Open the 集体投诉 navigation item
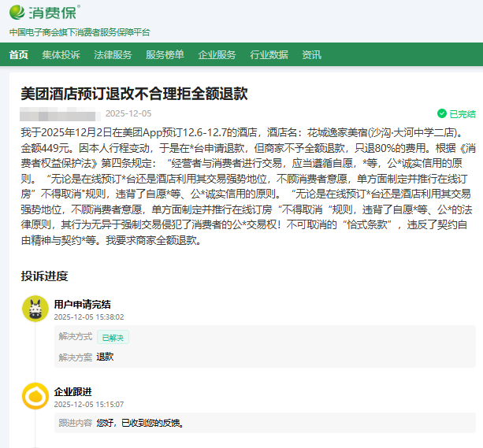This screenshot has width=483, height=448. (x=61, y=54)
